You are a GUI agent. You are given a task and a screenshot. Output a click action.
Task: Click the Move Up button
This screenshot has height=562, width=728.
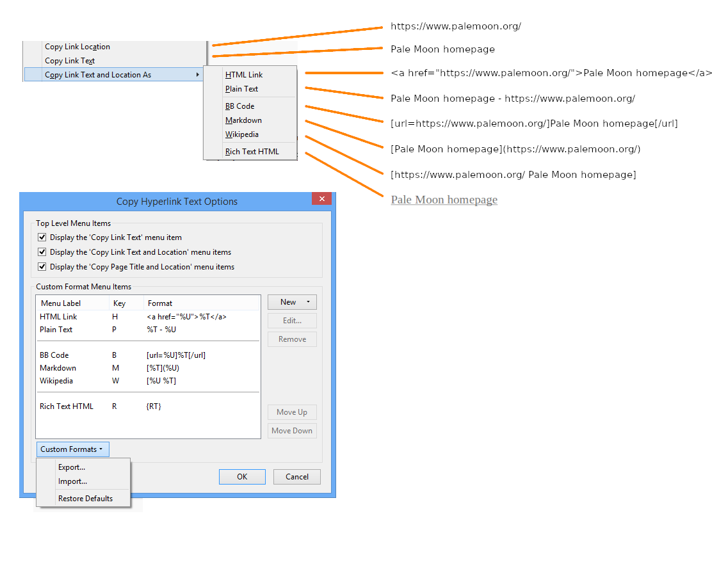point(292,412)
